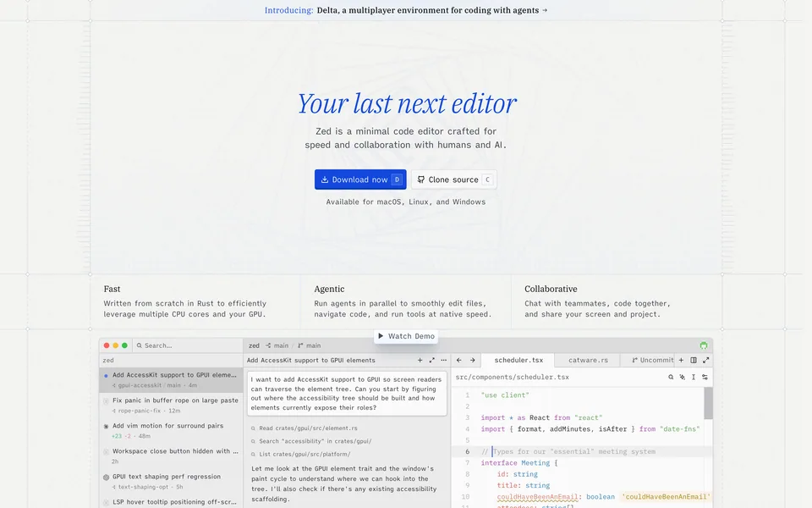Click the "use client" code line
Screen dimensions: 812x508
505,395
